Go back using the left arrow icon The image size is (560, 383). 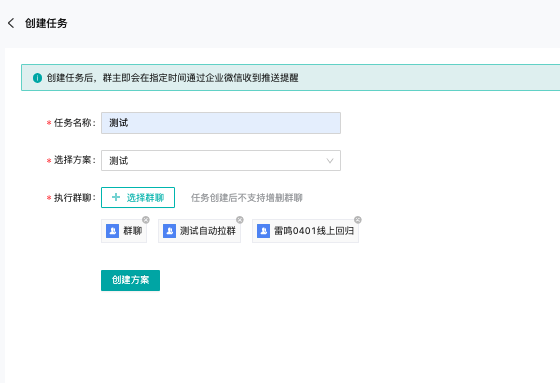pos(11,23)
